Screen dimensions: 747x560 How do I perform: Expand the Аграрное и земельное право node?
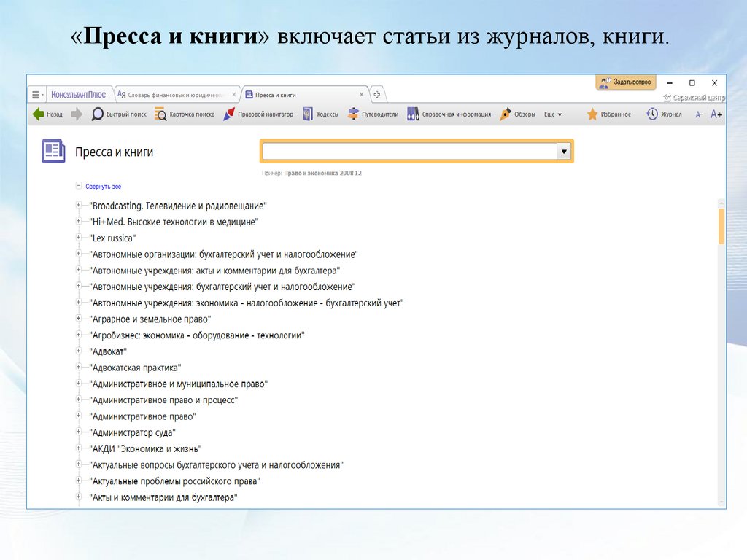click(x=79, y=318)
